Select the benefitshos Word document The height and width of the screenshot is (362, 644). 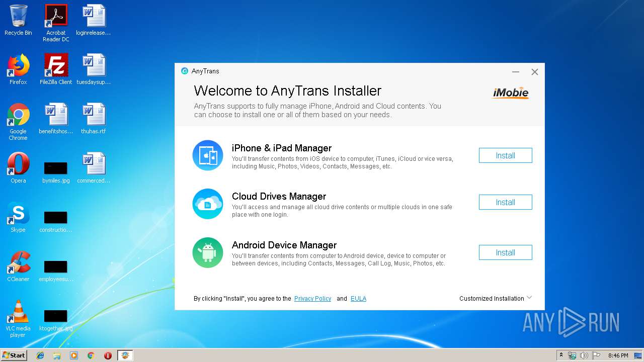tap(56, 119)
